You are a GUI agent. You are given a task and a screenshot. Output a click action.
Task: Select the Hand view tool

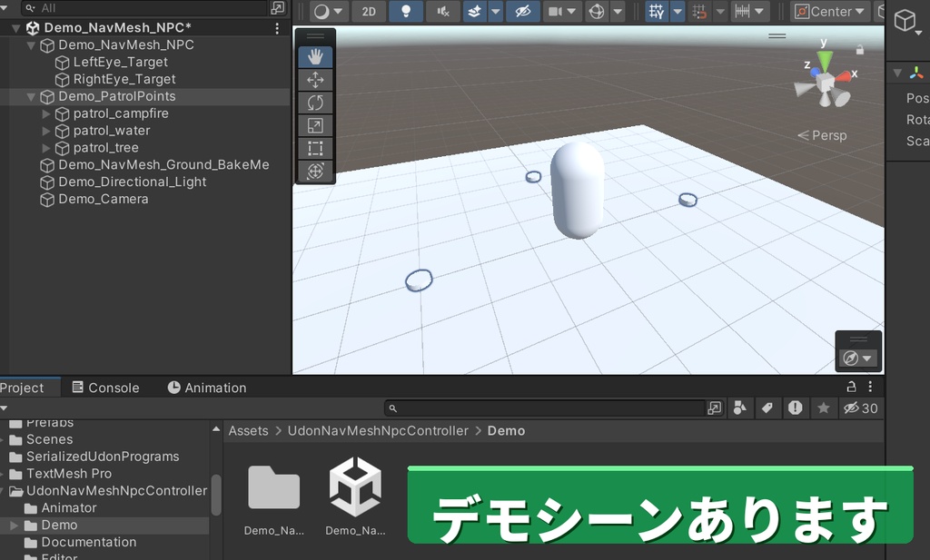click(x=315, y=57)
